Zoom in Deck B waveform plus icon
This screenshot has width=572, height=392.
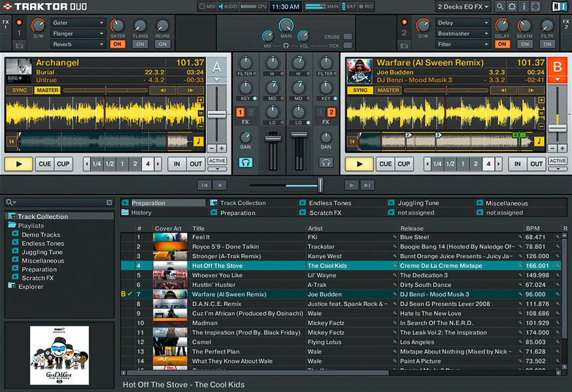(541, 100)
